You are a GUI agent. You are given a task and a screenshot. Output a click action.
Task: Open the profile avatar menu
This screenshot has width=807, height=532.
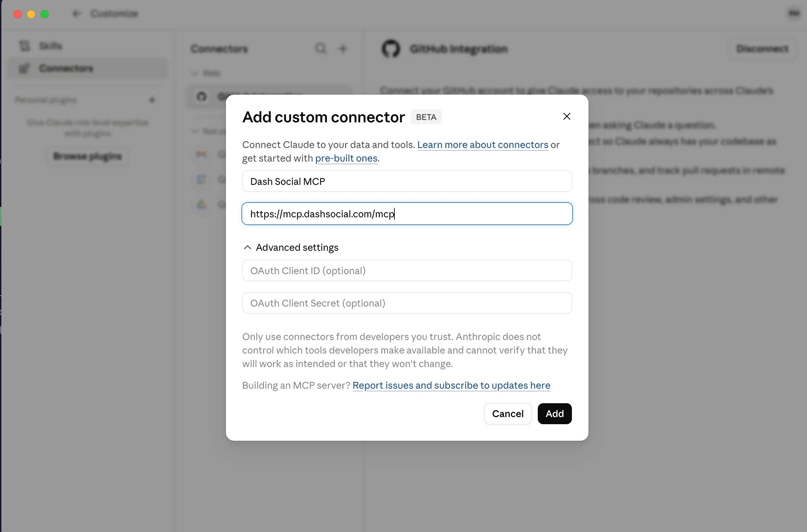tap(794, 14)
